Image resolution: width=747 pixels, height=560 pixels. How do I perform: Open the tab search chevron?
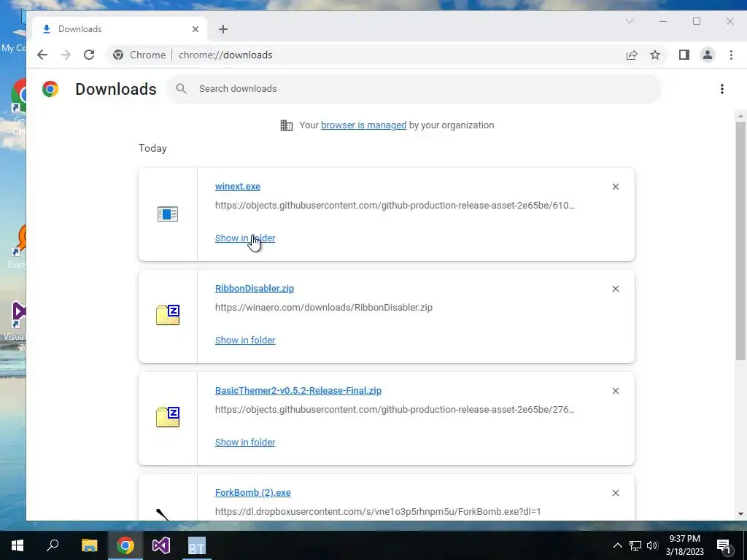(630, 21)
